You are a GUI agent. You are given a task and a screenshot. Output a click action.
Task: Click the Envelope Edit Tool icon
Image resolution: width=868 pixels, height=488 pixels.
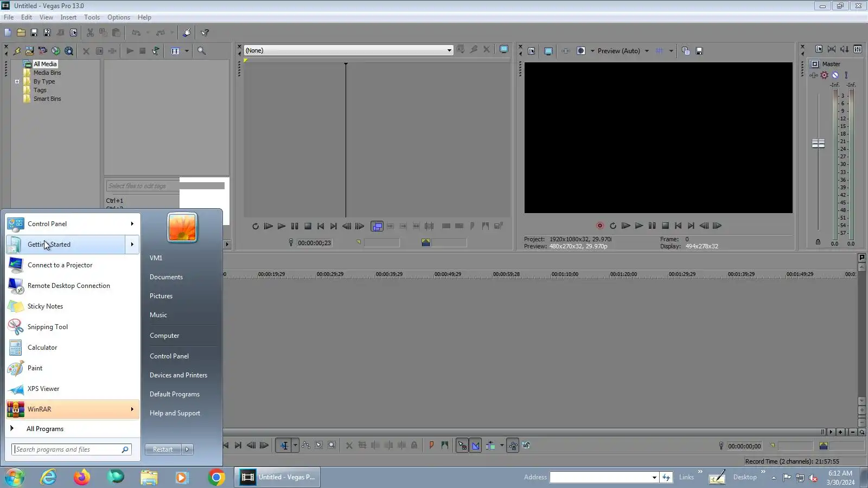coord(306,446)
